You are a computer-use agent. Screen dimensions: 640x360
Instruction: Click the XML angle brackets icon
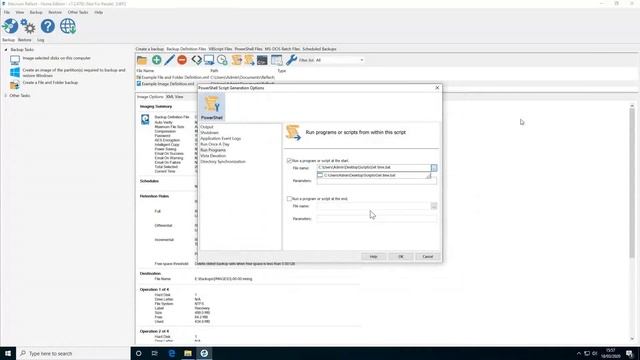(x=196, y=60)
